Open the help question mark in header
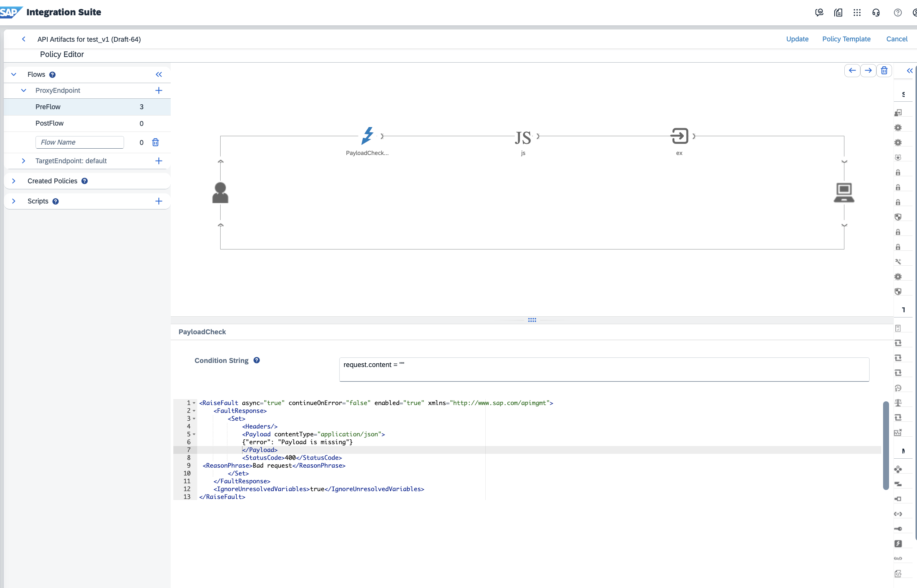917x588 pixels. (898, 13)
